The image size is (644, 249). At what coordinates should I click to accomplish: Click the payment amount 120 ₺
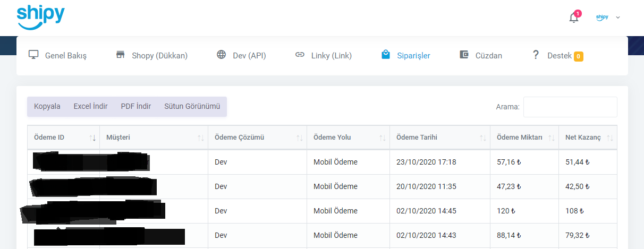[x=506, y=211]
